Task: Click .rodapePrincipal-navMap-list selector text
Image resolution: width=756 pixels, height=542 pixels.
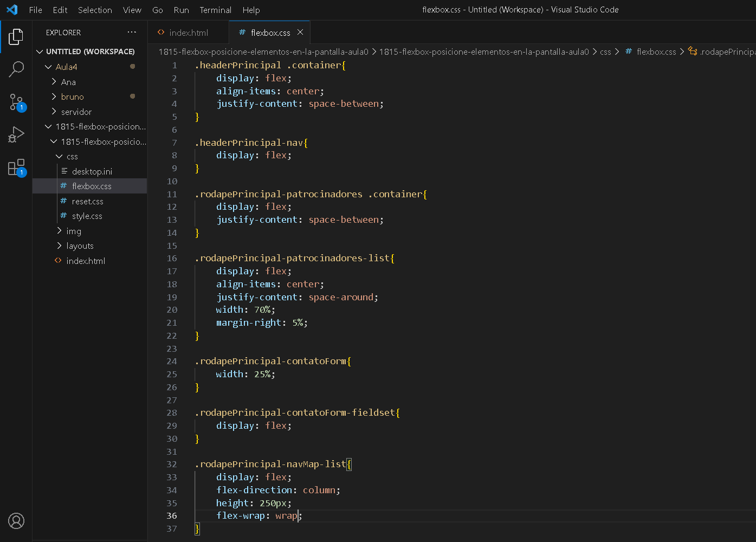Action: tap(270, 464)
